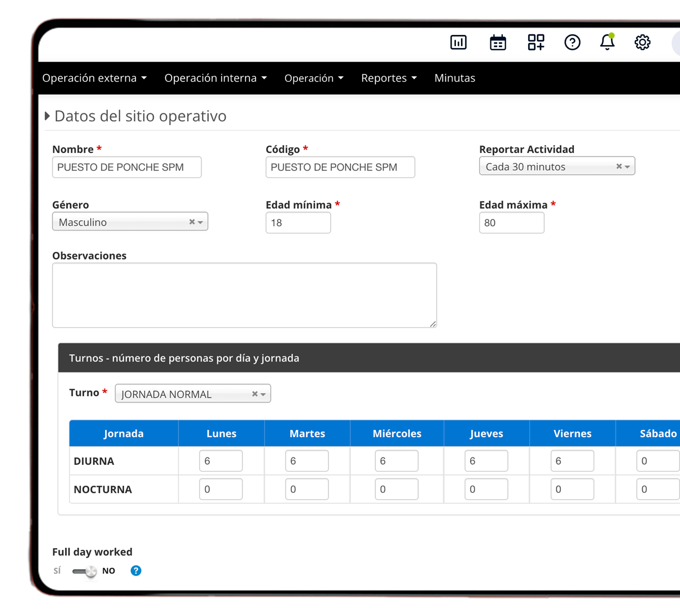This screenshot has width=680, height=616.
Task: Open the help question mark icon
Action: [x=572, y=42]
